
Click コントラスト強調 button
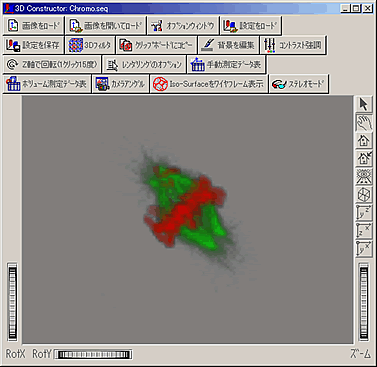coord(293,45)
